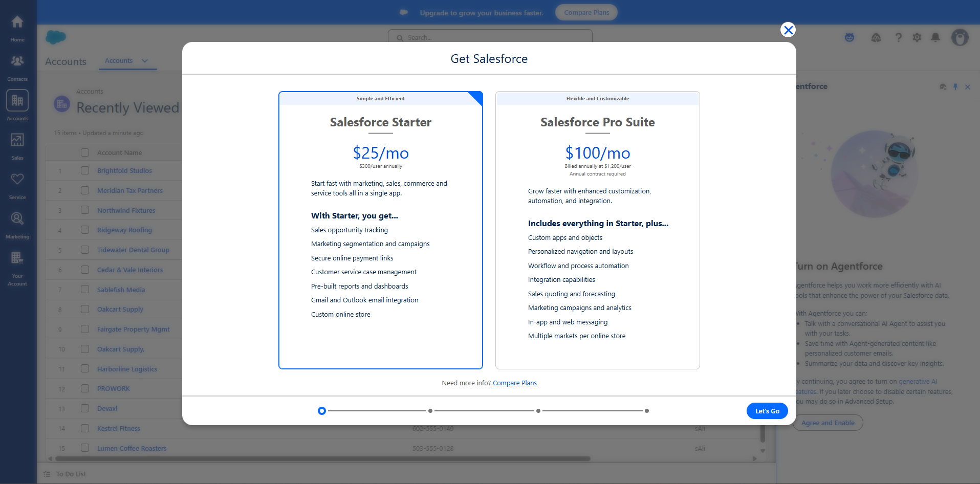The width and height of the screenshot is (980, 484).
Task: Click the list horizontal scrollbar
Action: (x=322, y=458)
